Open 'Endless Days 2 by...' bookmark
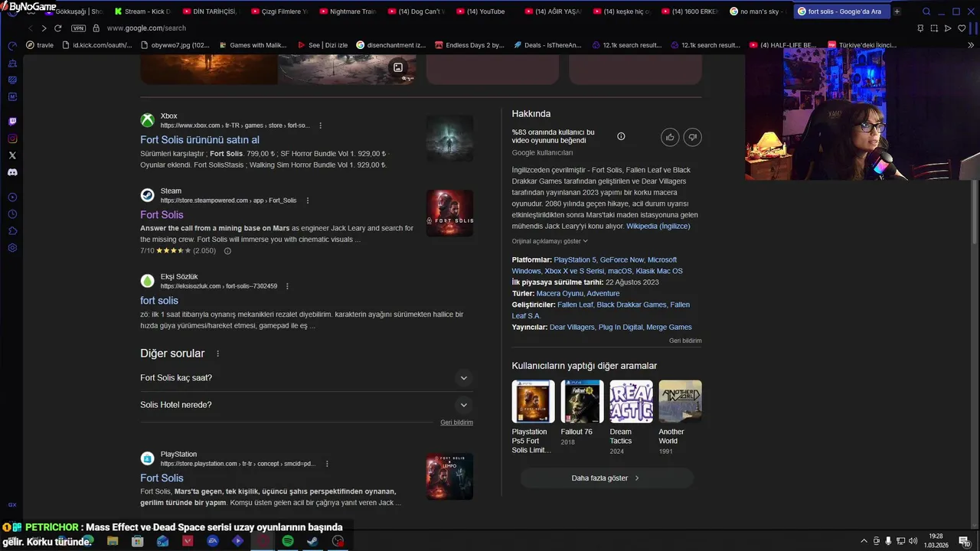Viewport: 980px width, 551px height. [x=469, y=45]
